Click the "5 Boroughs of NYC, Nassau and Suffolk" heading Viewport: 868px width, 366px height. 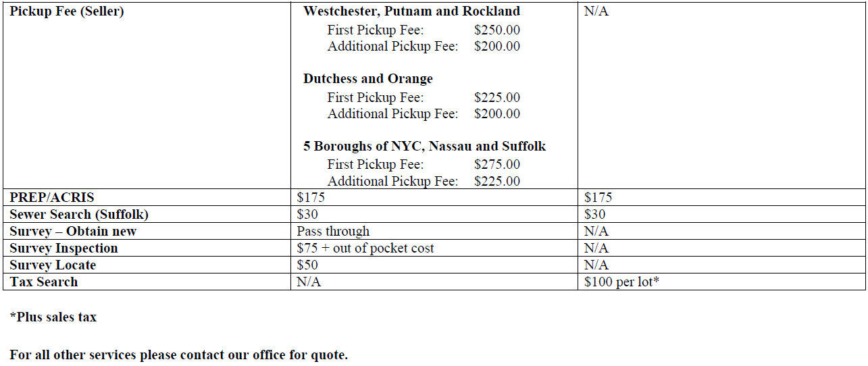(424, 147)
